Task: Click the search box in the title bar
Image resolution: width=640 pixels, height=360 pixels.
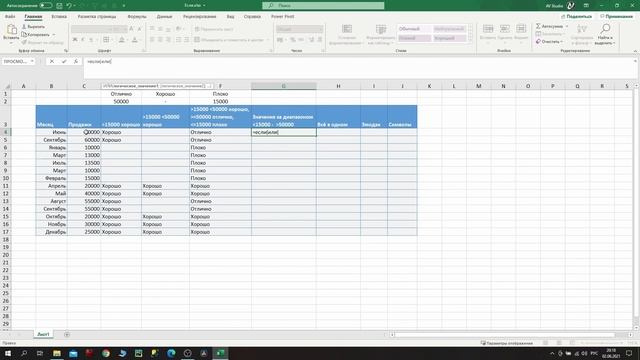Action: [x=323, y=6]
